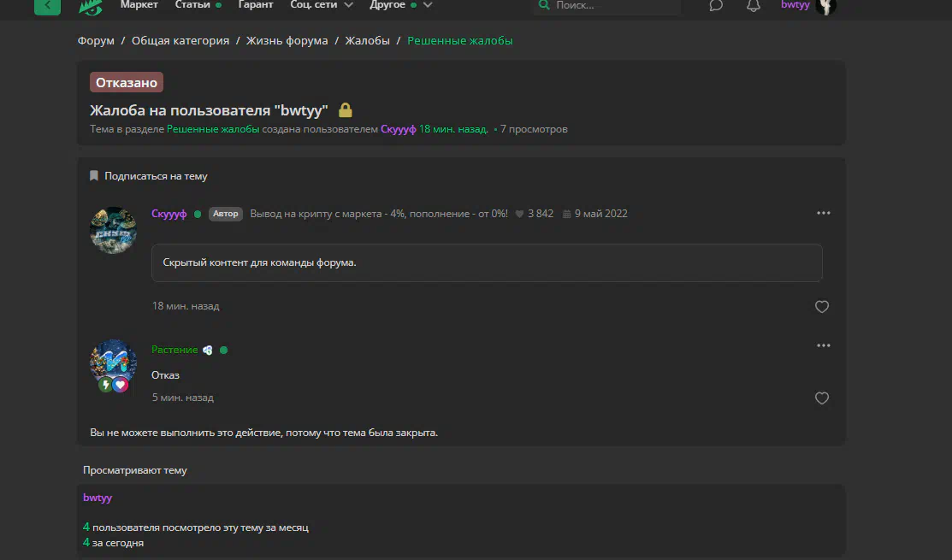Open the three-dot menu on first post
The width and height of the screenshot is (952, 560).
pos(823,213)
